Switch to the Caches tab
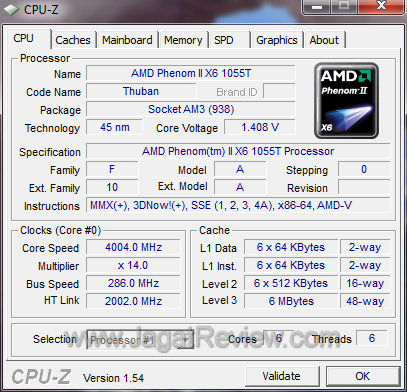This screenshot has height=392, width=407. tap(73, 40)
